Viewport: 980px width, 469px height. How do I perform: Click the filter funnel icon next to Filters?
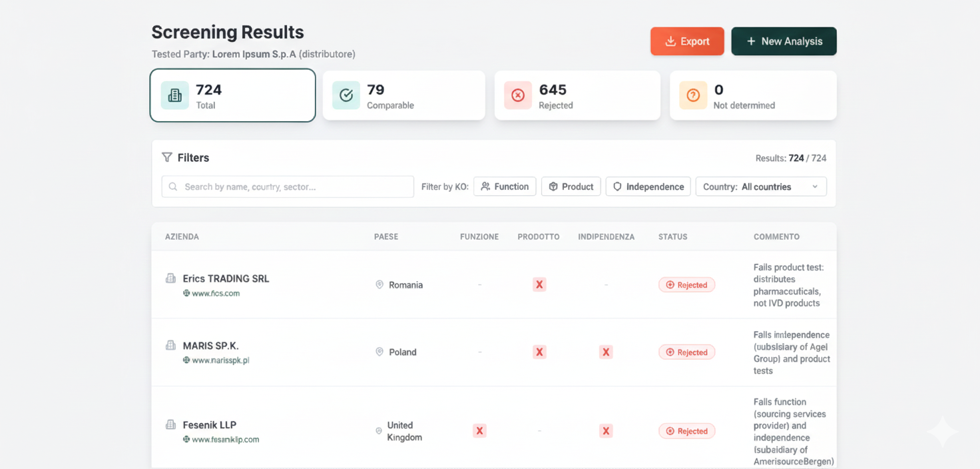pyautogui.click(x=166, y=157)
